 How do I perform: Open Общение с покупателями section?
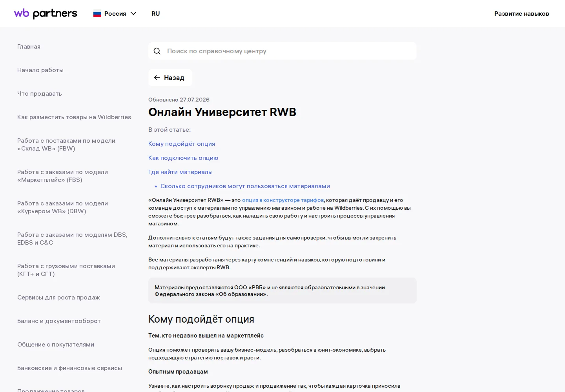coord(56,345)
